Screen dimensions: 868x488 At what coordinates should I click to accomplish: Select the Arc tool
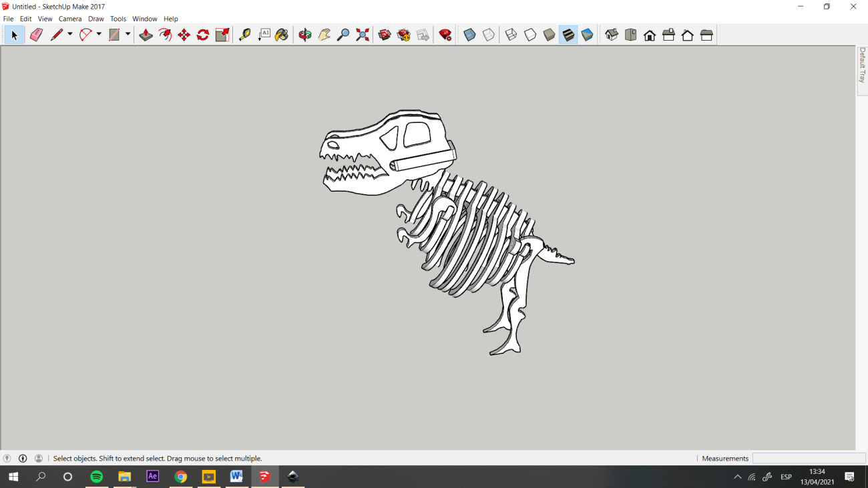coord(85,35)
